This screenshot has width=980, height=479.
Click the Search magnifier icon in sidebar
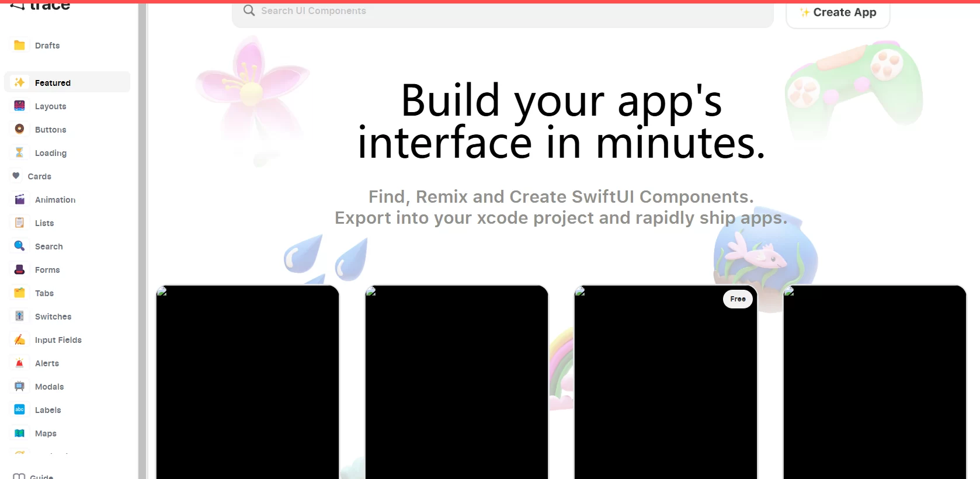click(x=19, y=246)
